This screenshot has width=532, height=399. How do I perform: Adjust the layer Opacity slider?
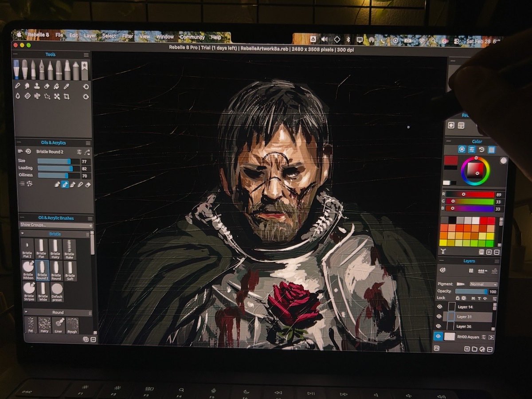click(471, 292)
